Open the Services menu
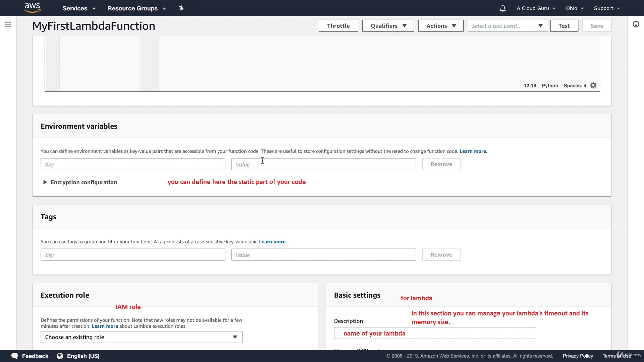The height and width of the screenshot is (362, 644). tap(79, 8)
